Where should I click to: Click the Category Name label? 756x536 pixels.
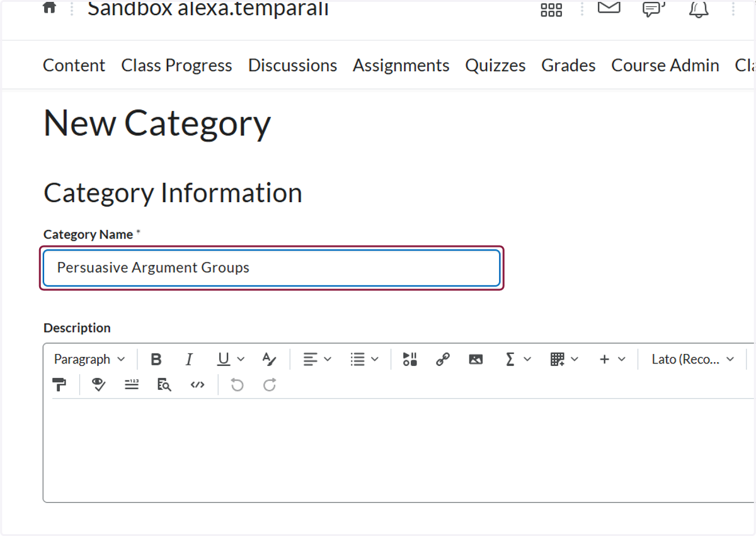88,234
